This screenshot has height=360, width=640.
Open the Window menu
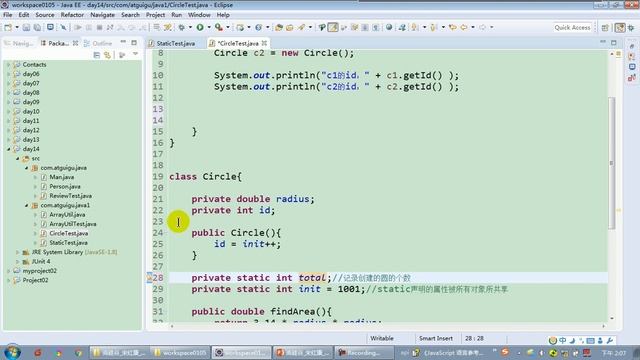coord(199,15)
